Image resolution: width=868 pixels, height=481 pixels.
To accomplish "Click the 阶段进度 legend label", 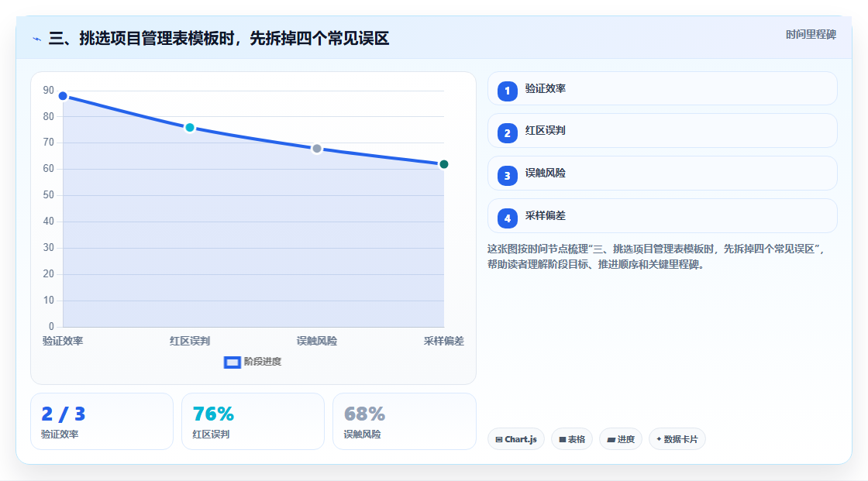I will click(x=263, y=362).
